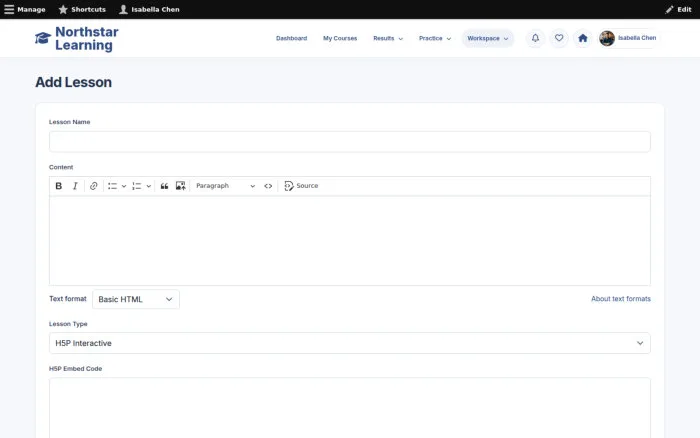
Task: Insert a link using the link icon
Action: pos(93,186)
